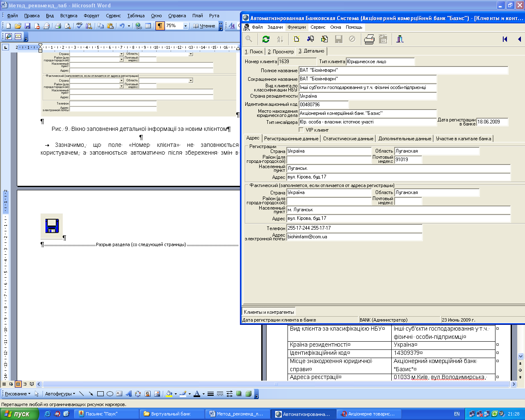Click the Paste icon in Word toolbar

(110, 26)
